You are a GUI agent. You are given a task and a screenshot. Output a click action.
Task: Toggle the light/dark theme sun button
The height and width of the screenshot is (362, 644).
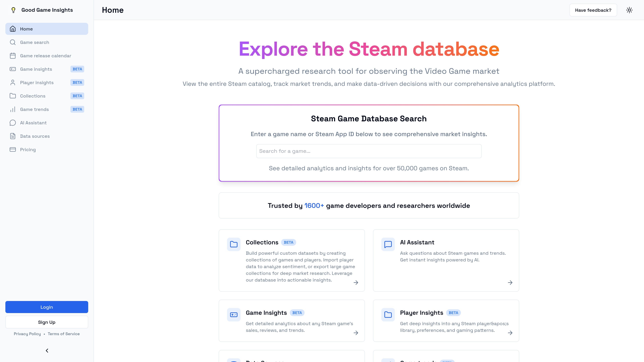click(629, 10)
